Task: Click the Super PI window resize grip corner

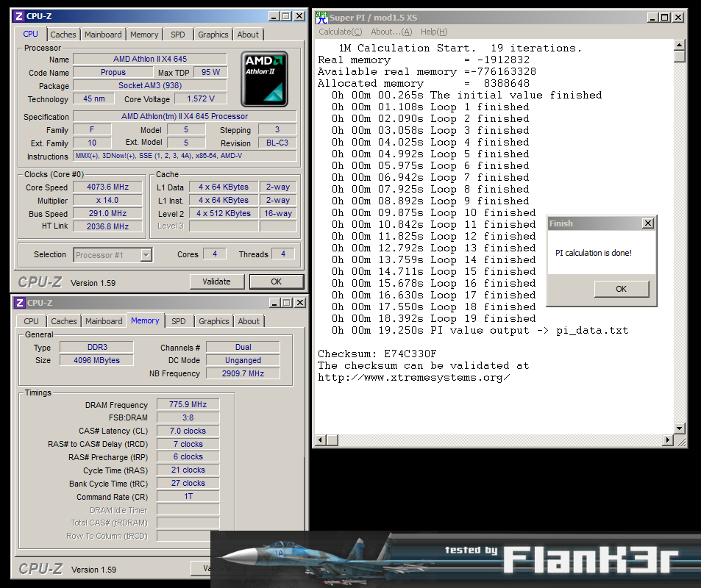Action: pos(680,441)
